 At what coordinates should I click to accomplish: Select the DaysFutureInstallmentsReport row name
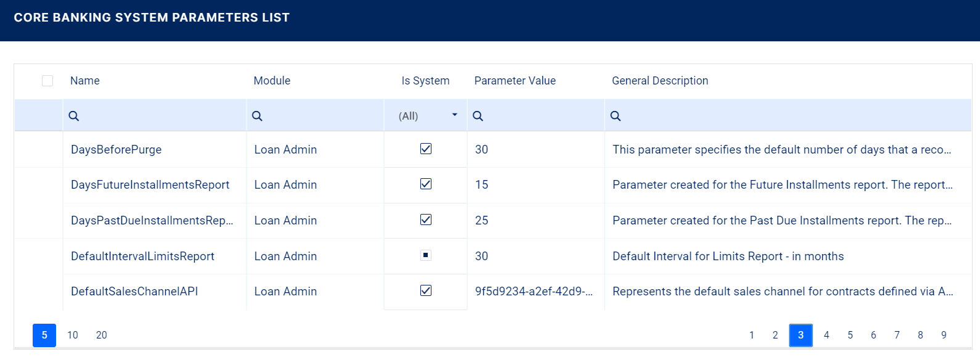point(150,185)
